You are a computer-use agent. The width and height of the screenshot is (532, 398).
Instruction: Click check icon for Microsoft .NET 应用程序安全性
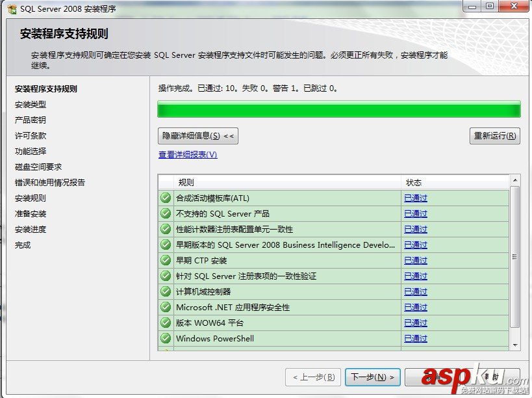point(166,307)
